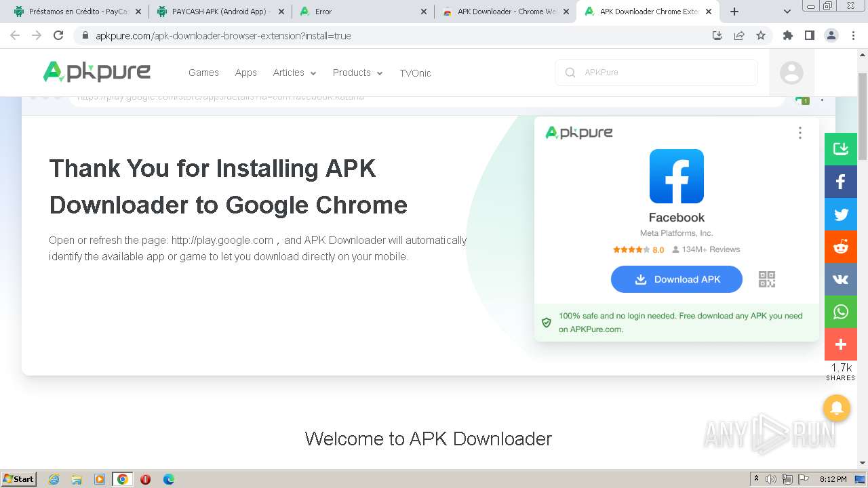Screen dimensions: 868x488
Task: Open the Opera icon in the taskbar
Action: tap(145, 479)
